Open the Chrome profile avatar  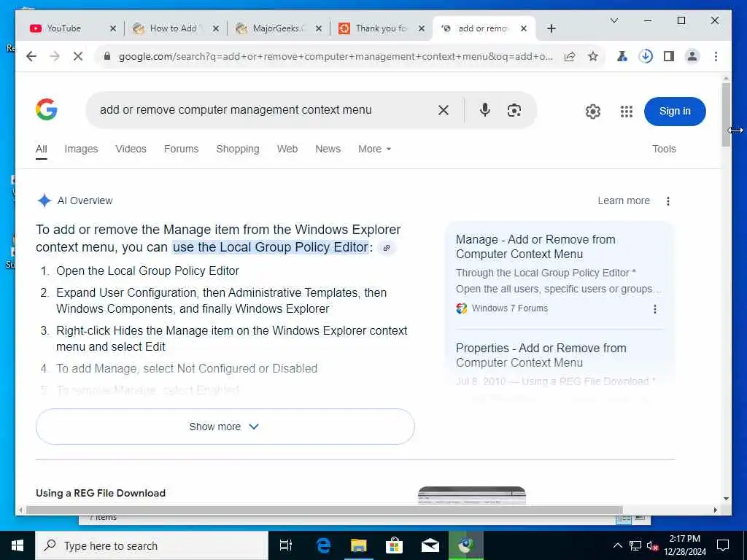click(x=692, y=56)
